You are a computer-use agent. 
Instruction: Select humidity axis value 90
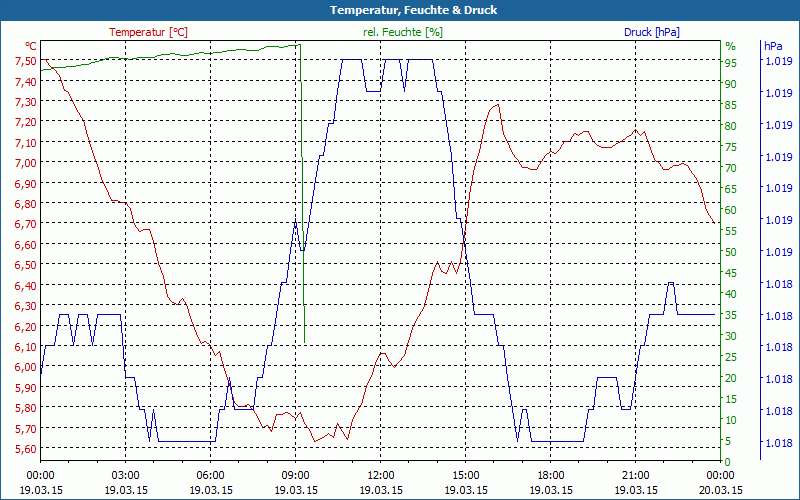point(731,84)
